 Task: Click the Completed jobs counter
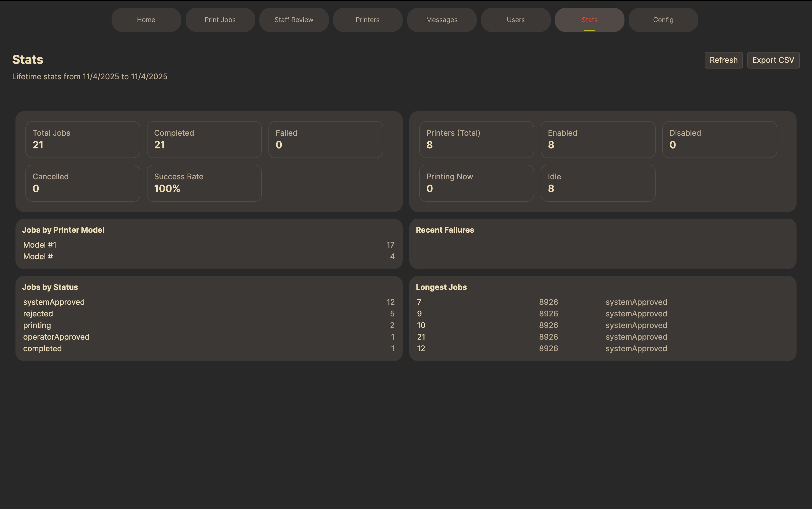(204, 139)
